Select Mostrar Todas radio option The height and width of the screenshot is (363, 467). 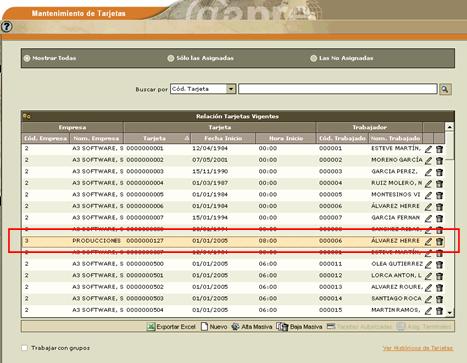click(27, 58)
